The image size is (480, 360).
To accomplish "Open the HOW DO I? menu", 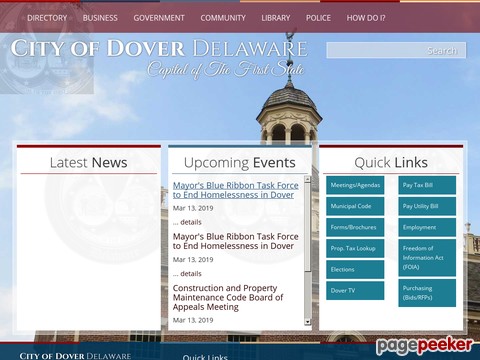I will click(366, 18).
